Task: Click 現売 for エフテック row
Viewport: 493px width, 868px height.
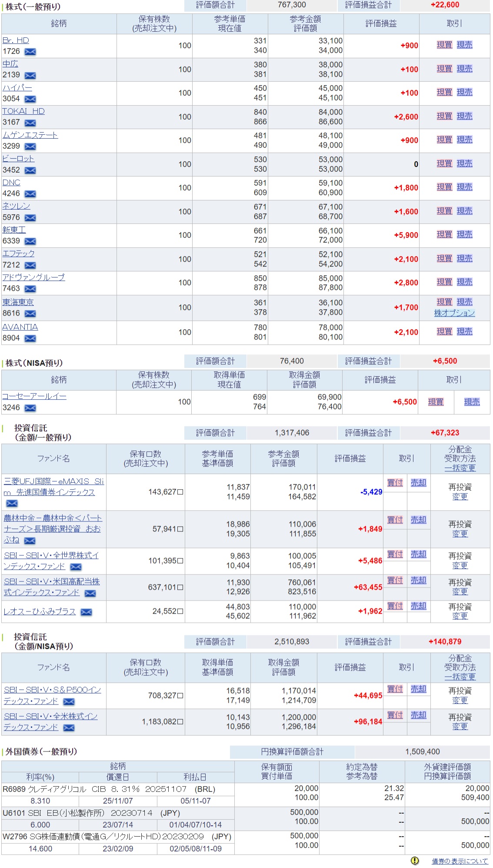Action: click(464, 258)
